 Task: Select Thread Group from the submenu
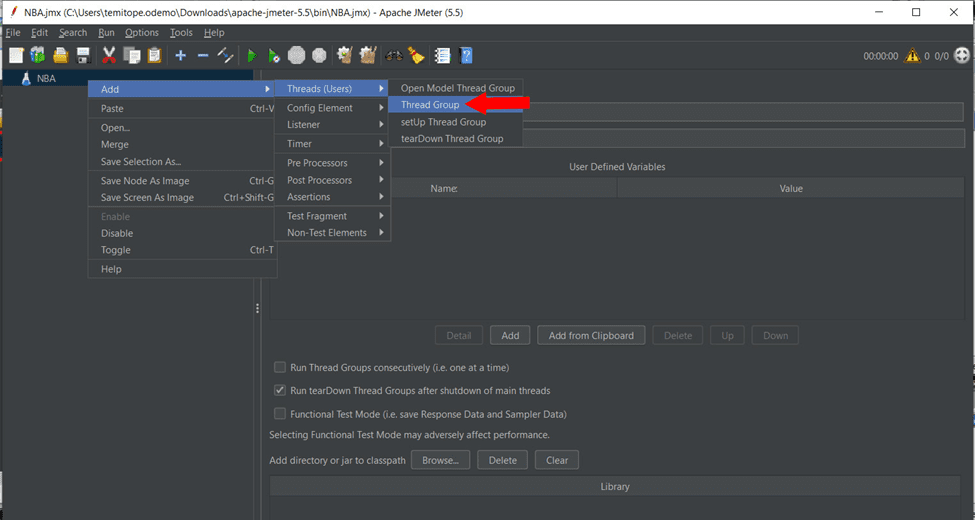(x=430, y=105)
